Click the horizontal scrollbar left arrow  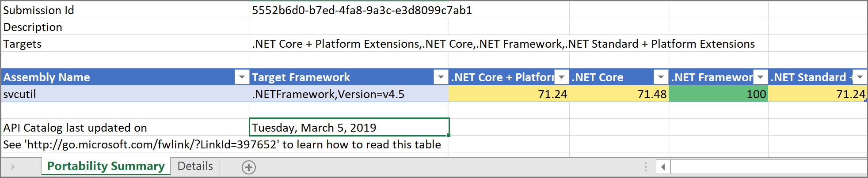[663, 167]
